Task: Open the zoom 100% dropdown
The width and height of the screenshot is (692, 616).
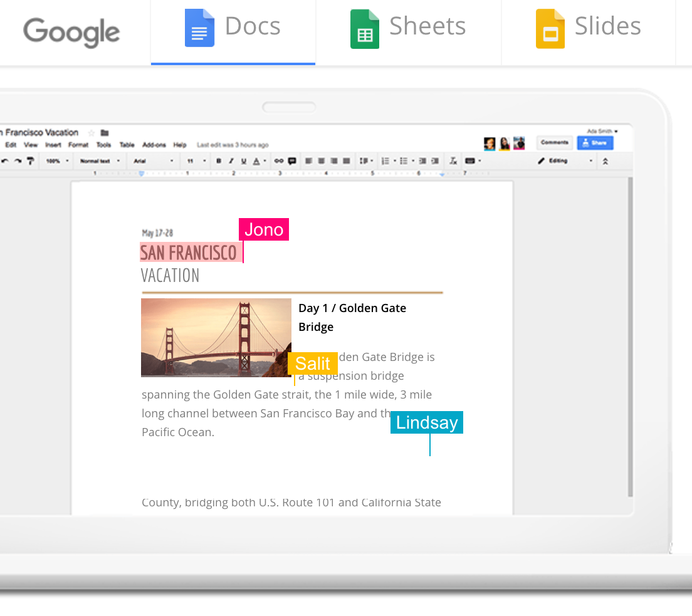Action: click(x=57, y=161)
